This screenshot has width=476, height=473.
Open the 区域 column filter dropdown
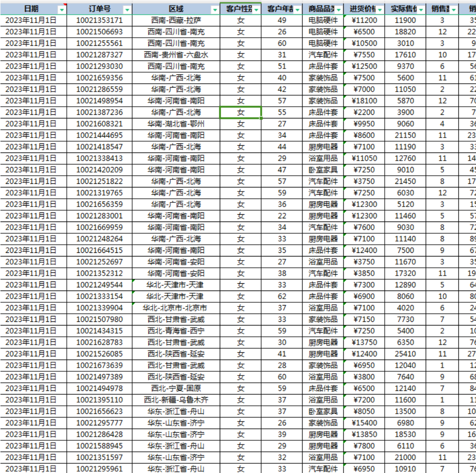[x=215, y=10]
